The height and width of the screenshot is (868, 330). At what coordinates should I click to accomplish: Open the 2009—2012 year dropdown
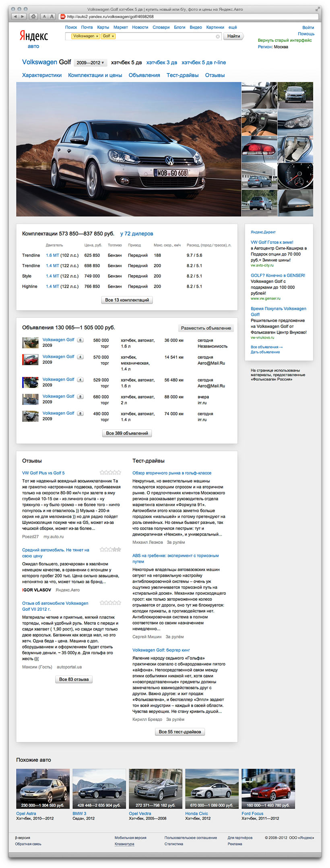tap(91, 63)
